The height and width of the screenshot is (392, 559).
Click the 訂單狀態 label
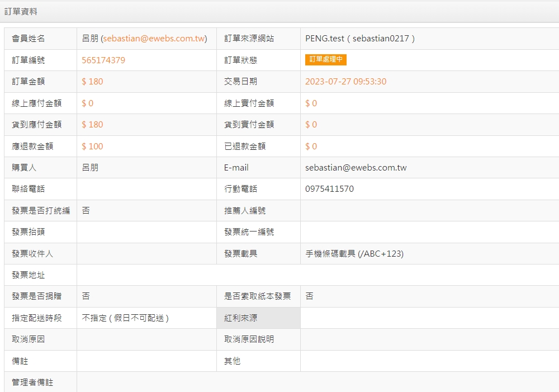[240, 60]
